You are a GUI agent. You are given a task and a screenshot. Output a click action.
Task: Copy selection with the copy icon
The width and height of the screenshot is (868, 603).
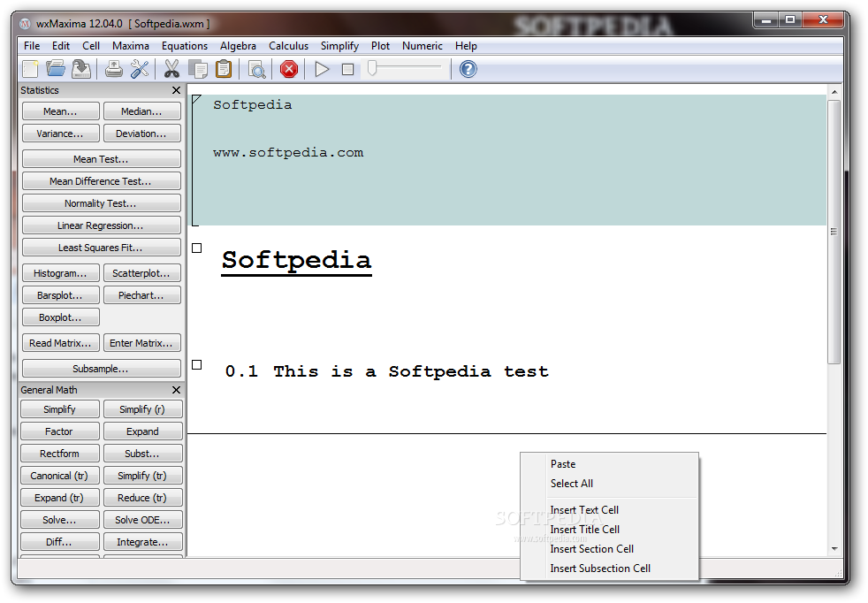pyautogui.click(x=198, y=69)
